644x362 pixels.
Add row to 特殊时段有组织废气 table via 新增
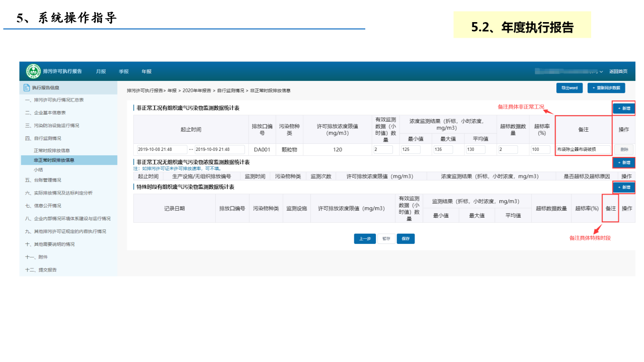click(623, 187)
